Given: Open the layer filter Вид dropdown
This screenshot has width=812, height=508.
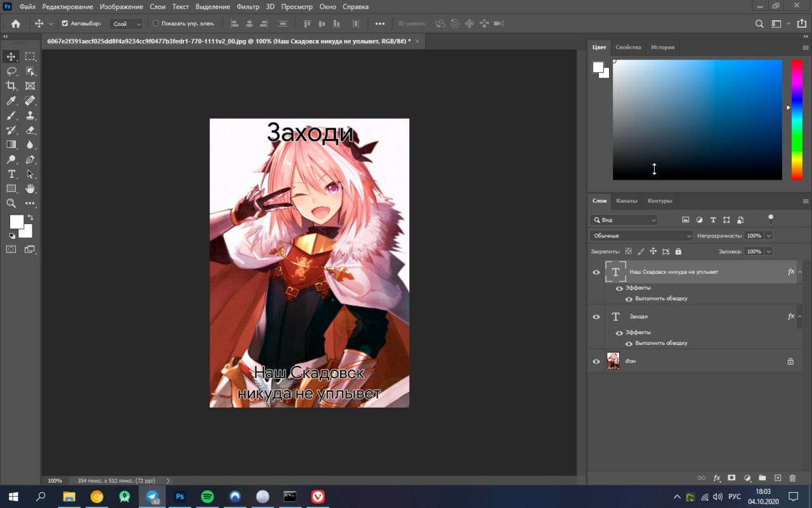Looking at the screenshot, I should click(624, 220).
